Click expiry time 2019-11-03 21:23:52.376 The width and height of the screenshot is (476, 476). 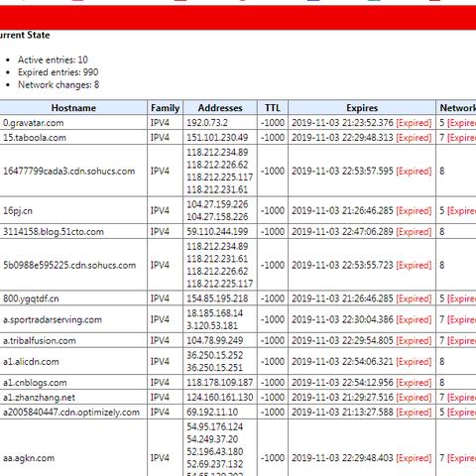(342, 123)
